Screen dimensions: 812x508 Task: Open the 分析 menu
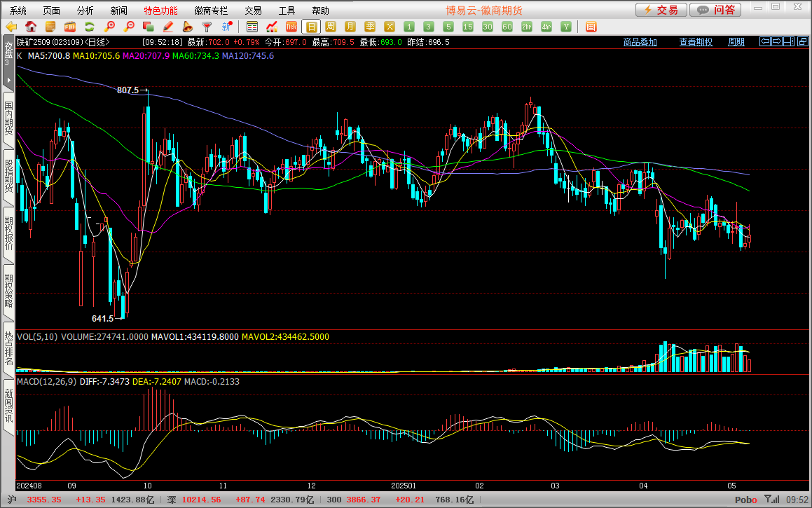click(x=85, y=11)
